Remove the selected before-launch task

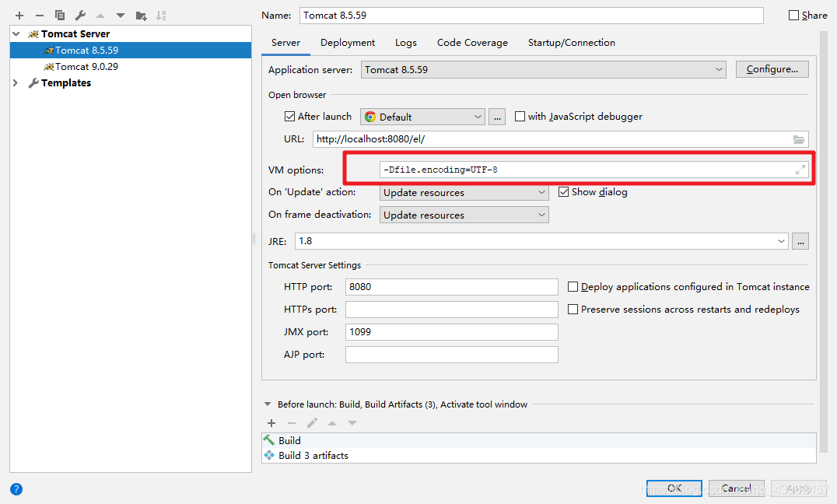292,423
